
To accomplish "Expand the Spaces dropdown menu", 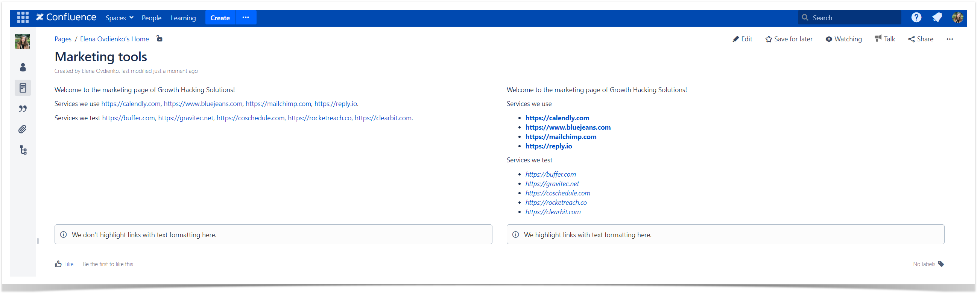I will [120, 18].
